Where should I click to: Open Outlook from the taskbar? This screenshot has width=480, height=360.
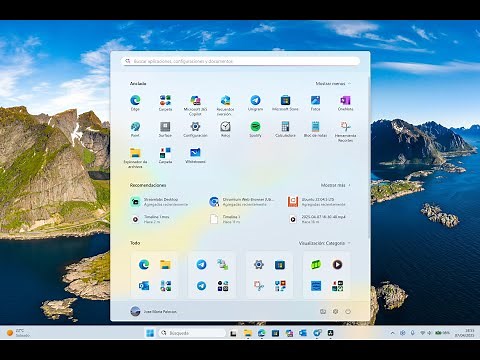click(303, 333)
